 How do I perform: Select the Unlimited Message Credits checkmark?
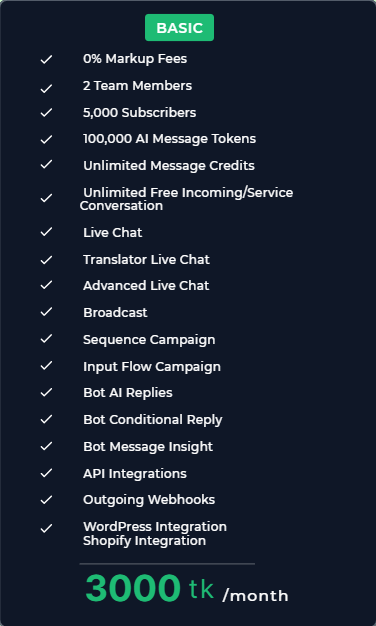click(46, 164)
